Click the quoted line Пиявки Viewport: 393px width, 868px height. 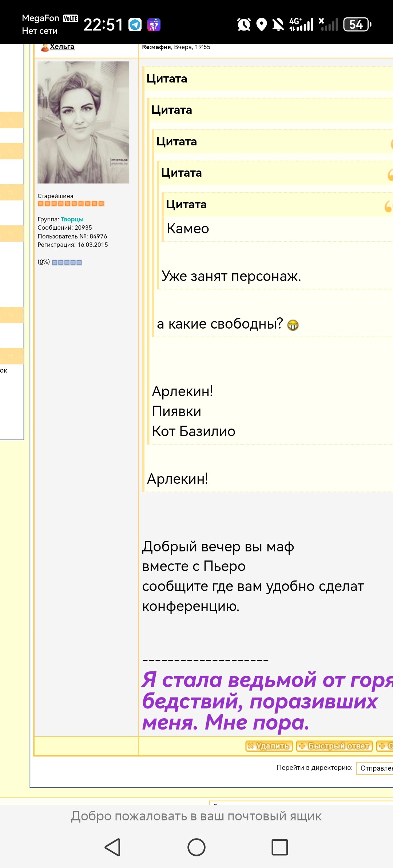(176, 411)
